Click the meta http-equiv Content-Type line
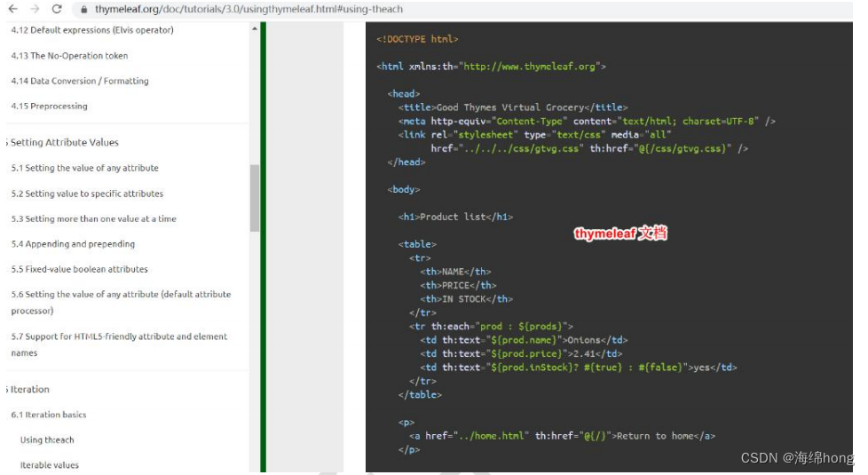This screenshot has height=475, width=868. tap(587, 121)
